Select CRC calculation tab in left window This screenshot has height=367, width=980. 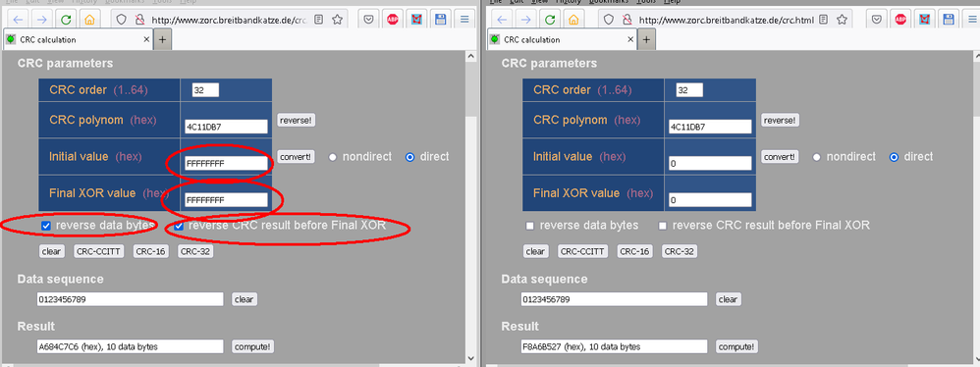(79, 39)
